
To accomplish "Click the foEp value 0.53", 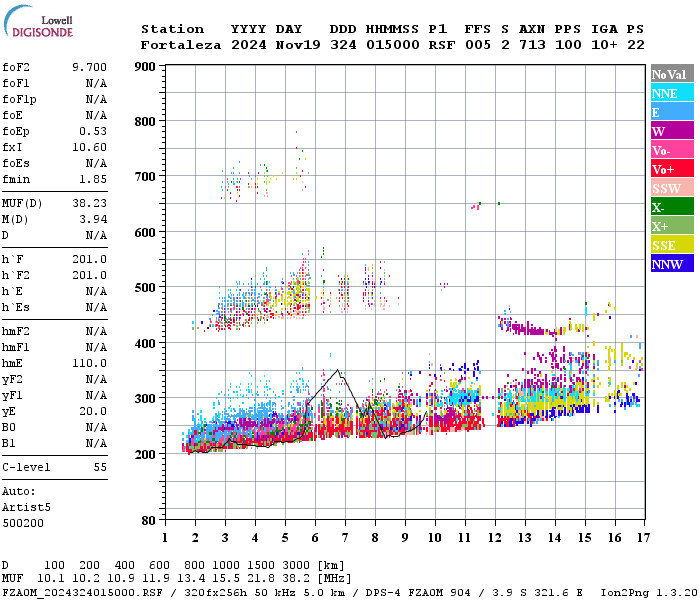I will [93, 131].
